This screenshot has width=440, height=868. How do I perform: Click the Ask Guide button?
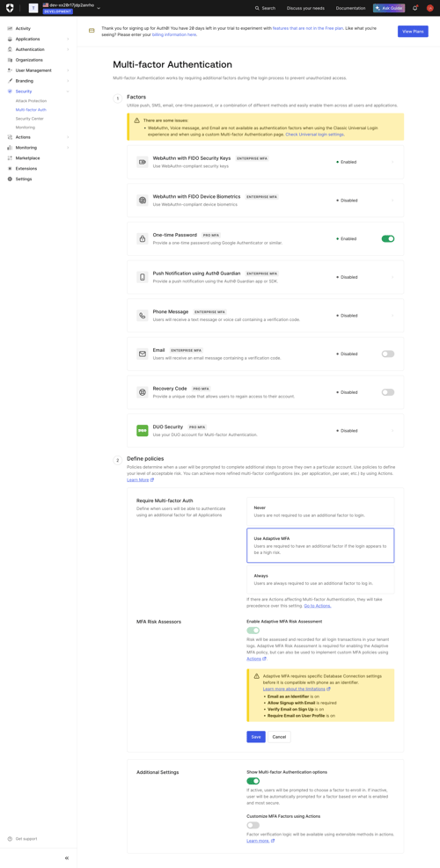pyautogui.click(x=388, y=8)
